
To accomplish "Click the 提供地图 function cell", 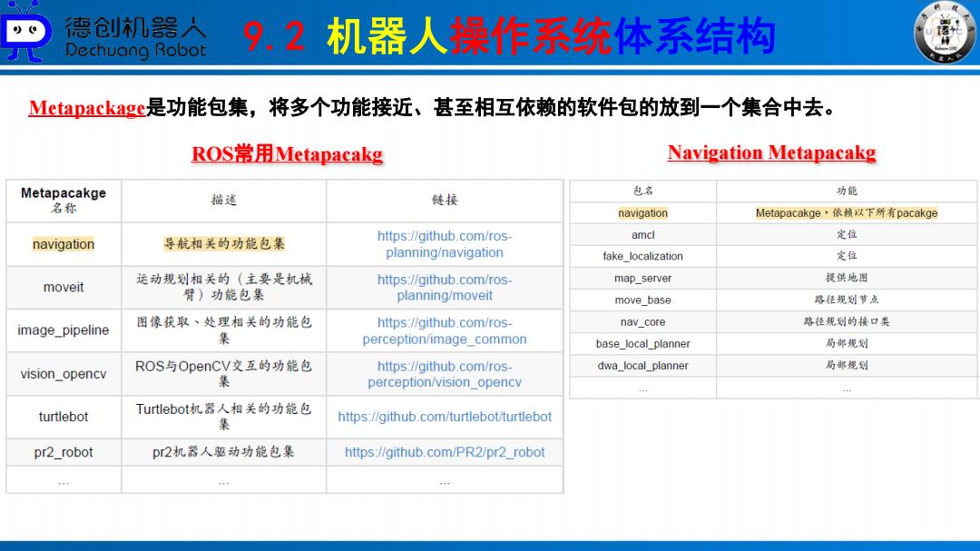I will (x=847, y=278).
